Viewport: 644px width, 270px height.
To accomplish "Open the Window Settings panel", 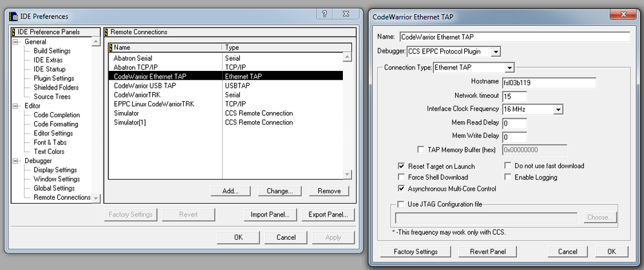I will click(57, 179).
